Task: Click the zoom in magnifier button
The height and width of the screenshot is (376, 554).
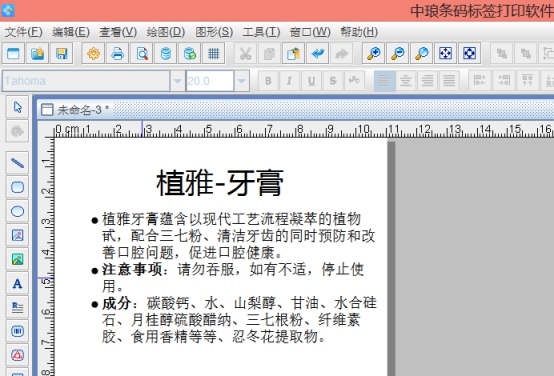Action: click(373, 54)
